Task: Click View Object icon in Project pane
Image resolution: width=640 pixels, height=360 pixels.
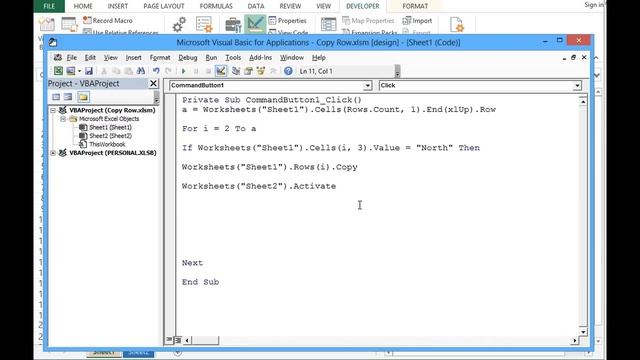Action: pos(68,97)
